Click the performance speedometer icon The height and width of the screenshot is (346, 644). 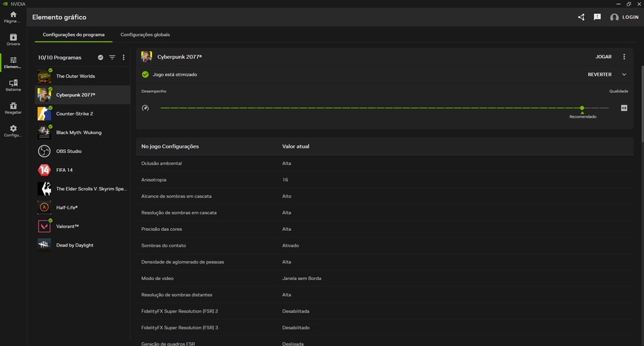click(x=145, y=108)
